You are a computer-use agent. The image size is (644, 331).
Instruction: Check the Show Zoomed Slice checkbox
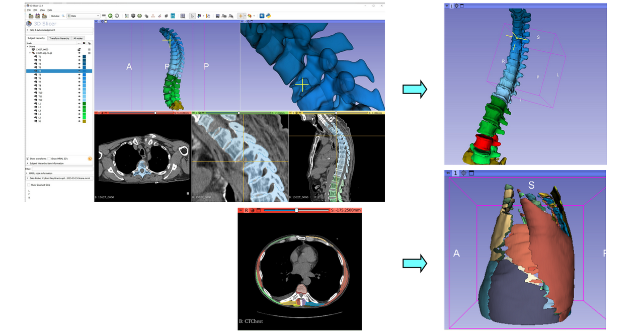tap(28, 185)
